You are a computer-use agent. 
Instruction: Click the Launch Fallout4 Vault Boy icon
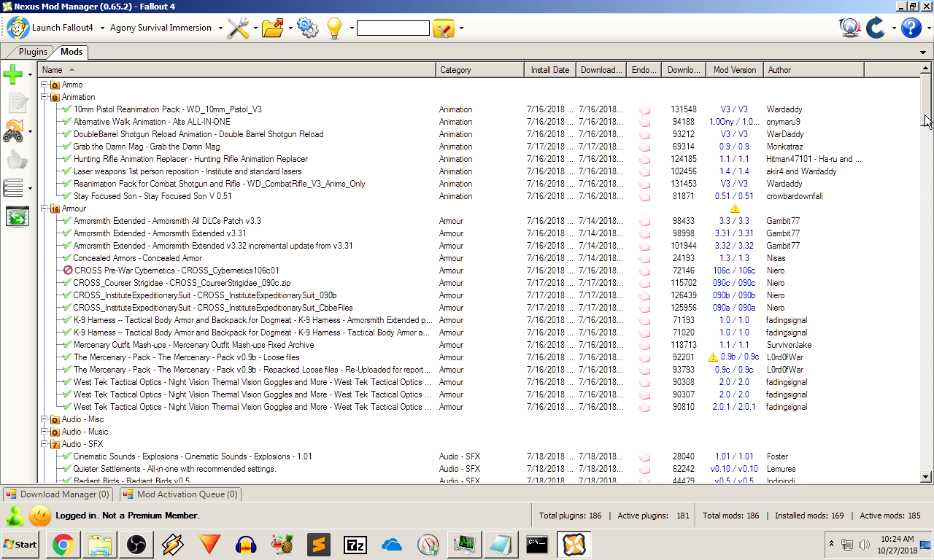pyautogui.click(x=18, y=28)
